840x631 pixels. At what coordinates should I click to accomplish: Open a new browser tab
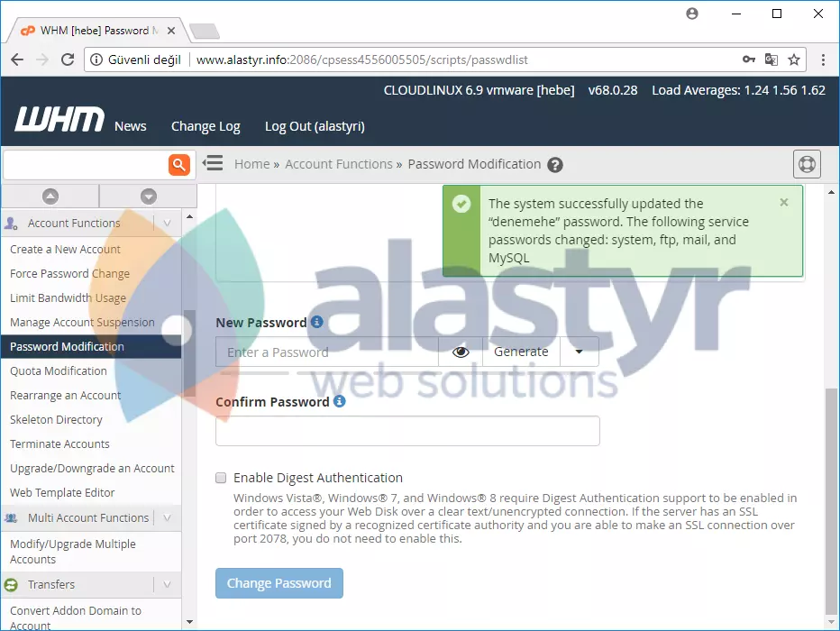pyautogui.click(x=205, y=31)
